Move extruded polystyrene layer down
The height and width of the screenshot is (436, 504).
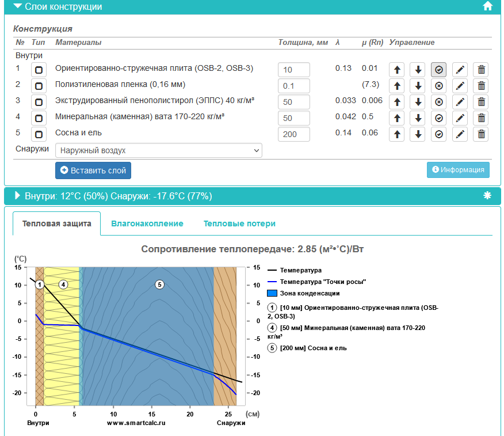click(418, 102)
